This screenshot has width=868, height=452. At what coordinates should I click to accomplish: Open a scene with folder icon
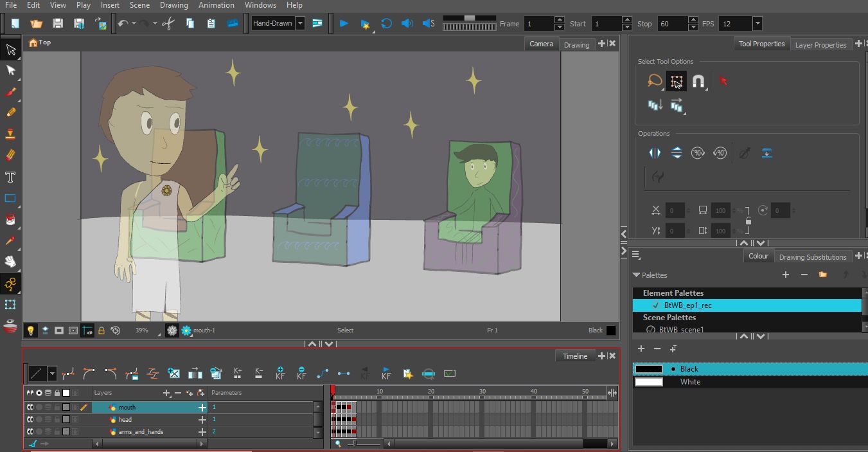pyautogui.click(x=37, y=24)
